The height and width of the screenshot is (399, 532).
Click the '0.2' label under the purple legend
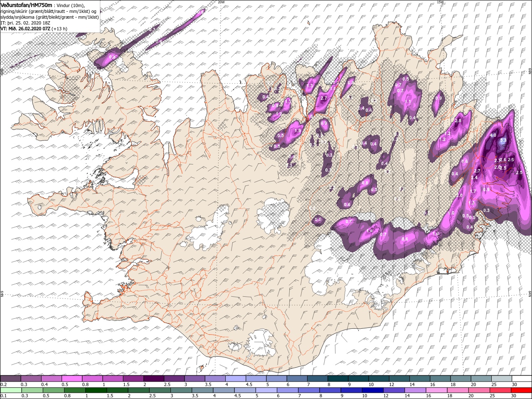pyautogui.click(x=3, y=384)
